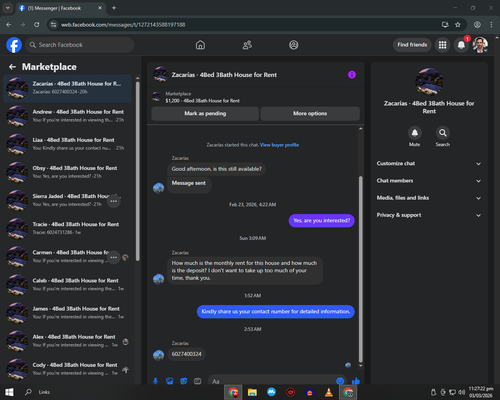Click the chat list scrollbar

click(138, 170)
